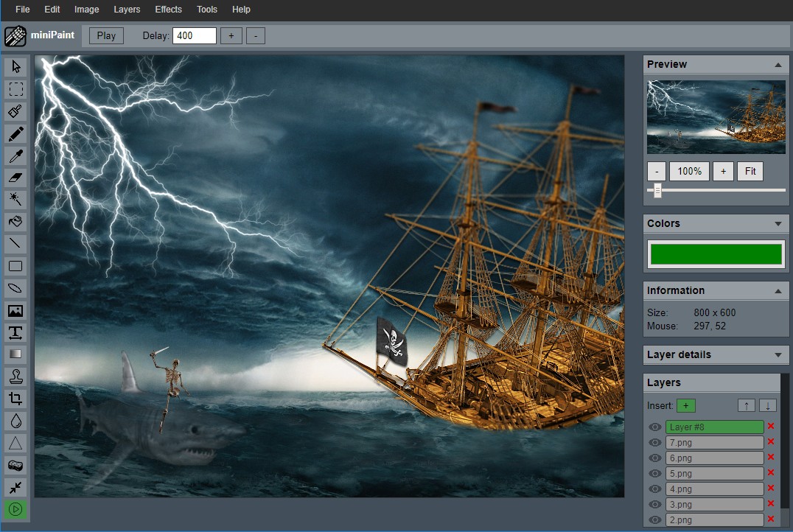This screenshot has height=532, width=793.
Task: Choose the Color Picker eyedropper tool
Action: pyautogui.click(x=15, y=155)
